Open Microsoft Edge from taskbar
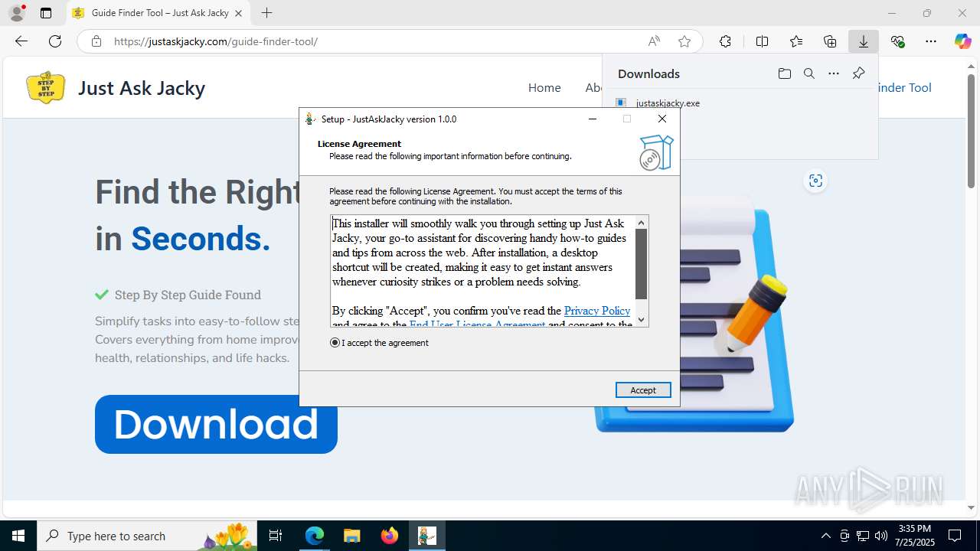This screenshot has height=551, width=980. click(315, 536)
